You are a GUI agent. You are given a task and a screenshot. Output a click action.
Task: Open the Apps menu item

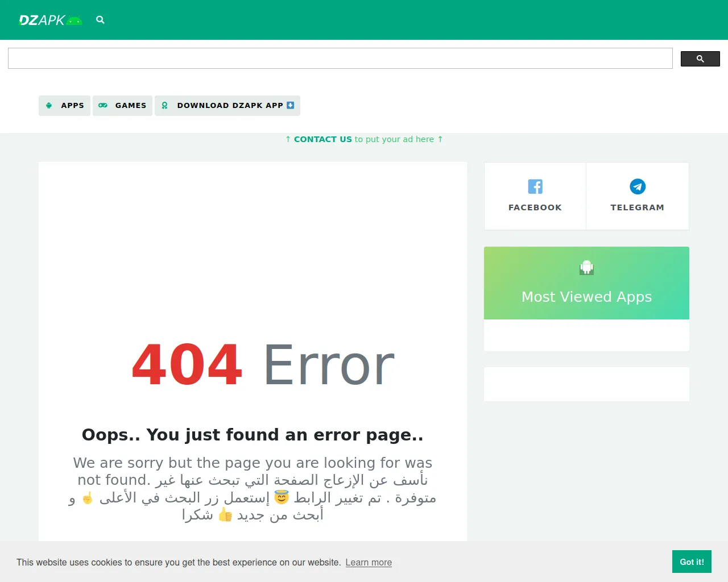click(64, 106)
